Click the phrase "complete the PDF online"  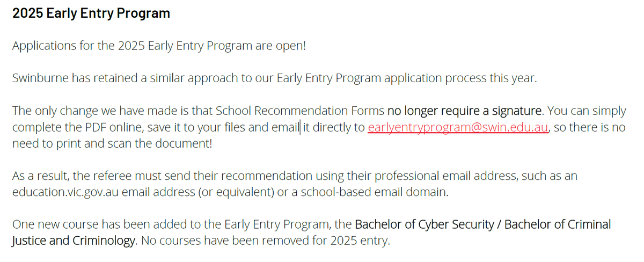[x=74, y=128]
